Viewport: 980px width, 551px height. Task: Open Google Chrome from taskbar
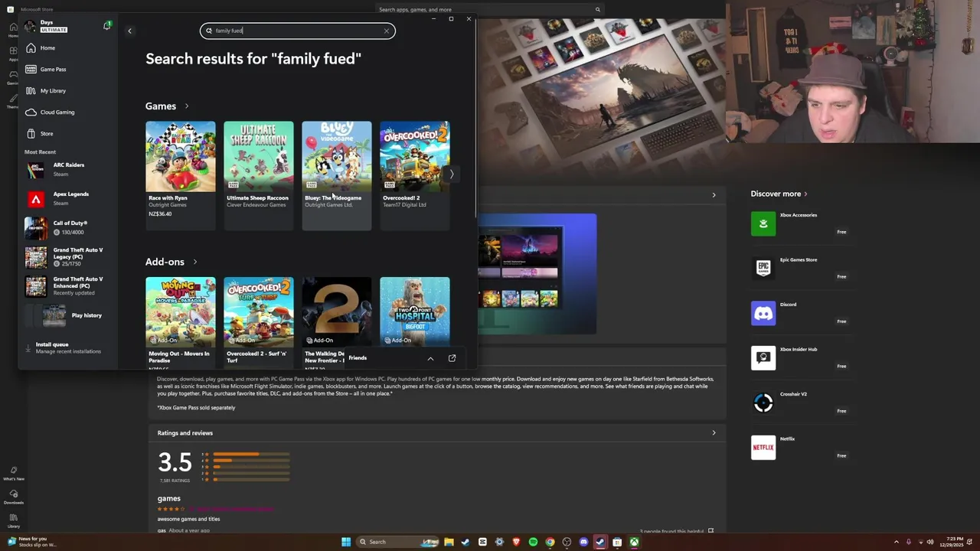click(x=550, y=542)
